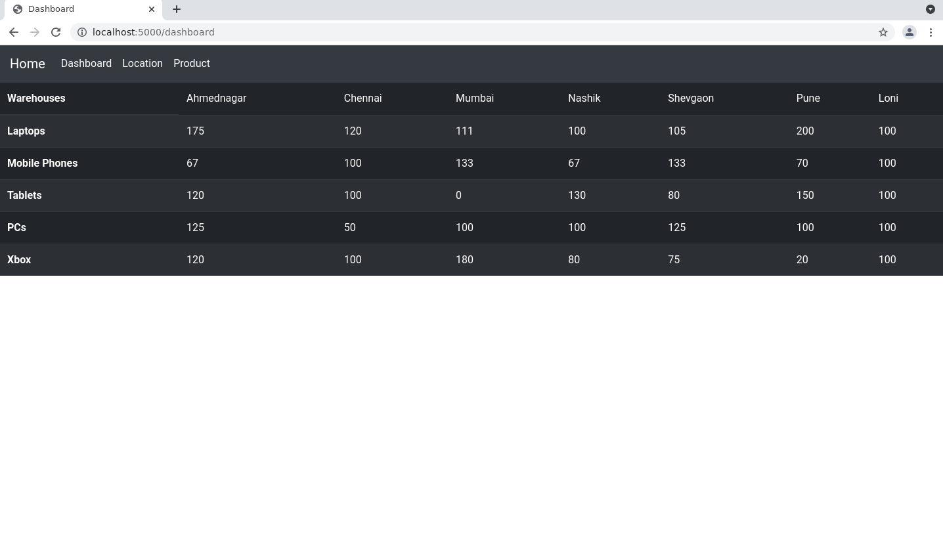The image size is (943, 560).
Task: Click the update indicator icon in the top-right corner
Action: pos(931,9)
